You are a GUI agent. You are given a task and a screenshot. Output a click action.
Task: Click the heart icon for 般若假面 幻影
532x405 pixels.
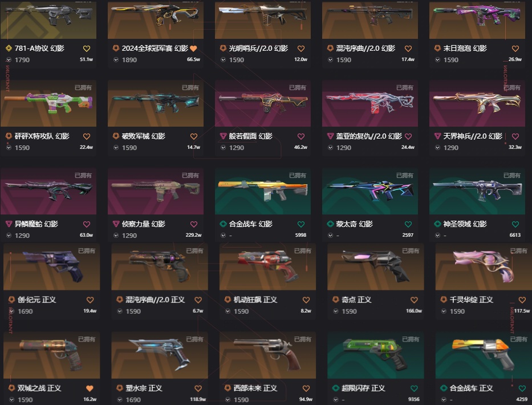[301, 136]
